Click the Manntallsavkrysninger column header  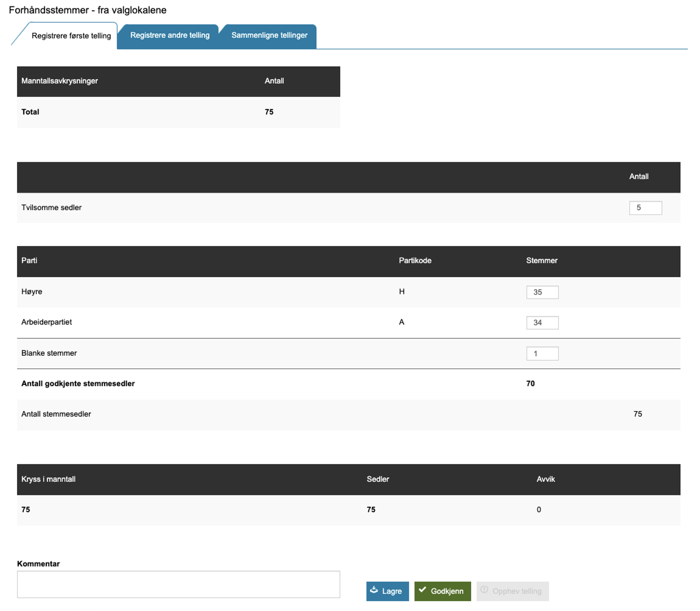click(x=60, y=81)
